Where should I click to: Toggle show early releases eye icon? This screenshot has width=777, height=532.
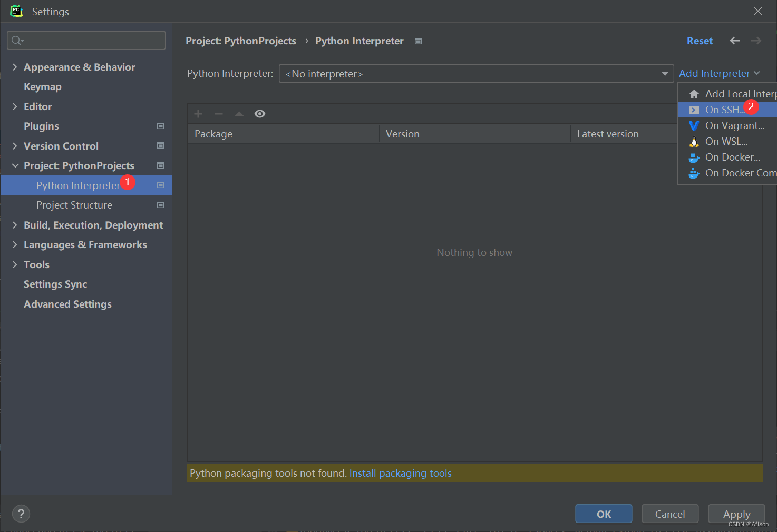pos(260,114)
